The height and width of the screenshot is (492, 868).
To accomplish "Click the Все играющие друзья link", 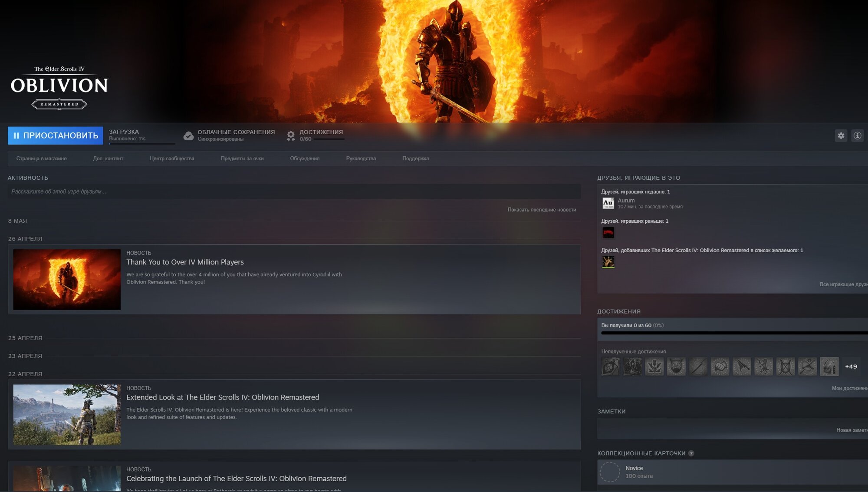I will (x=843, y=284).
